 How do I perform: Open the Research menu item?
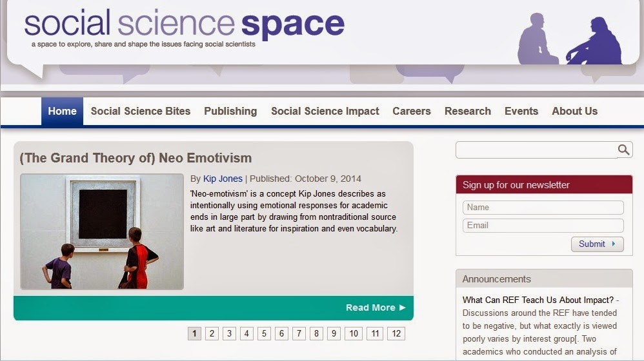coord(467,111)
